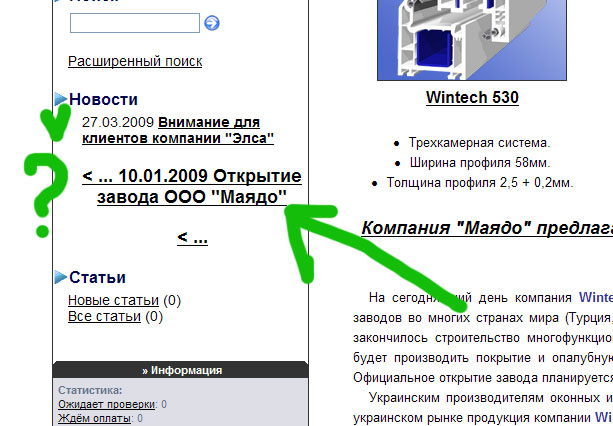Click the Wintech 530 profile image
The height and width of the screenshot is (426, 613).
(x=472, y=40)
